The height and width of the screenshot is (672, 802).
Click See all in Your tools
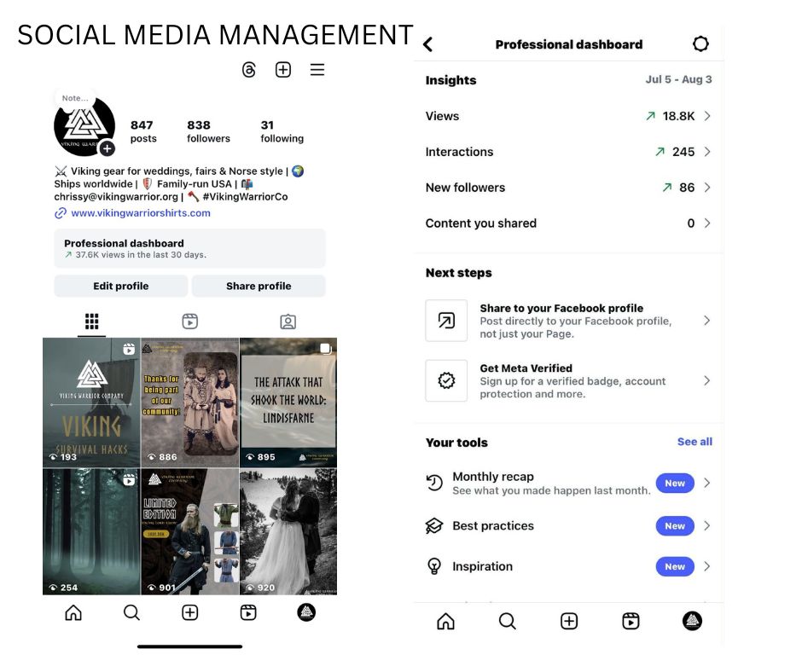click(x=694, y=442)
